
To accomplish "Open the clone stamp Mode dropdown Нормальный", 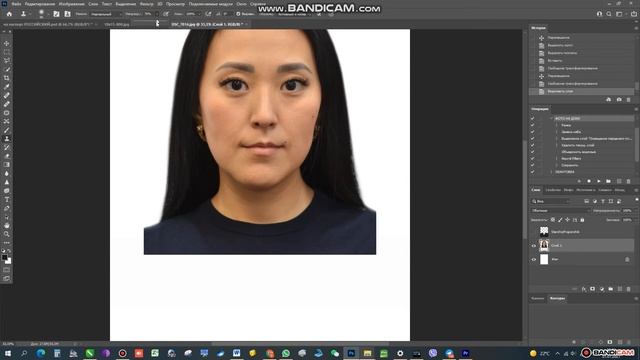I will [x=105, y=14].
